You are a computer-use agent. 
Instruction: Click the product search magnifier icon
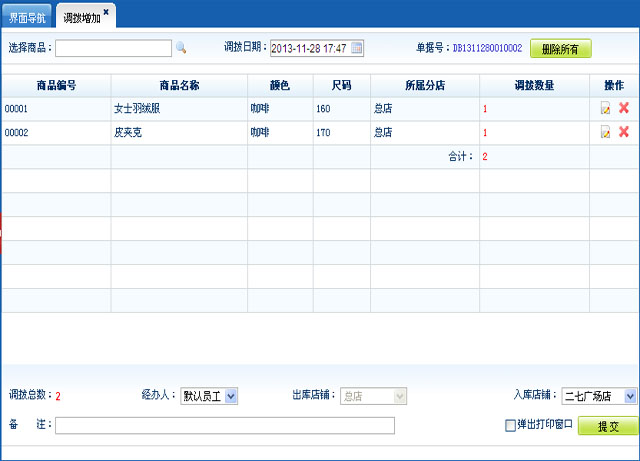[181, 47]
